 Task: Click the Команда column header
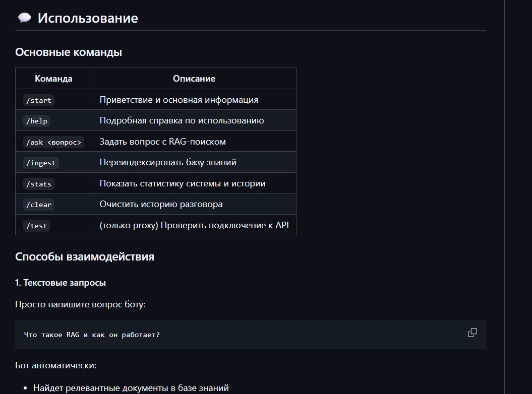click(x=53, y=79)
